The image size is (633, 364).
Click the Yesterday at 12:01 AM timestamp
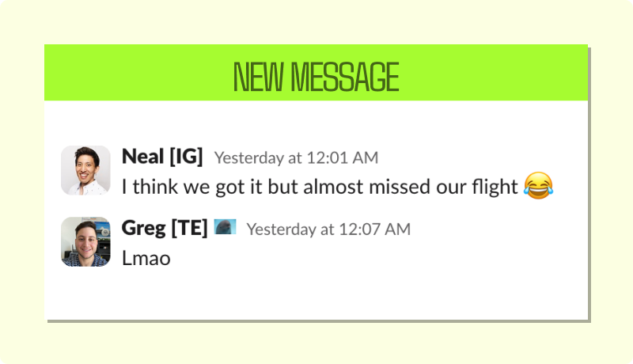[296, 157]
